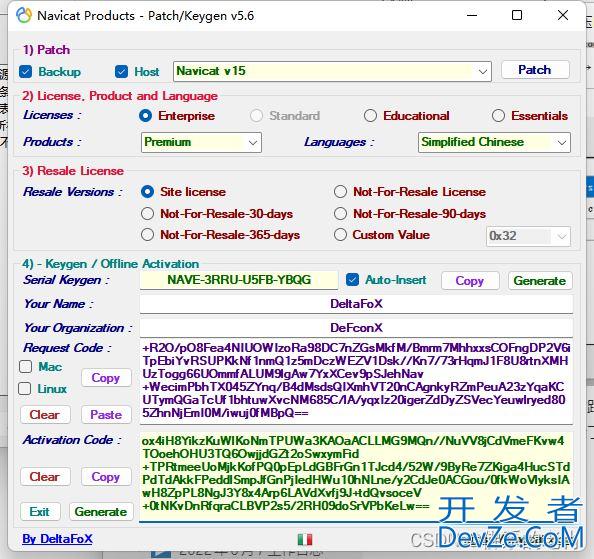Disable the Auto-Insert checkbox
The image size is (594, 559).
[352, 280]
